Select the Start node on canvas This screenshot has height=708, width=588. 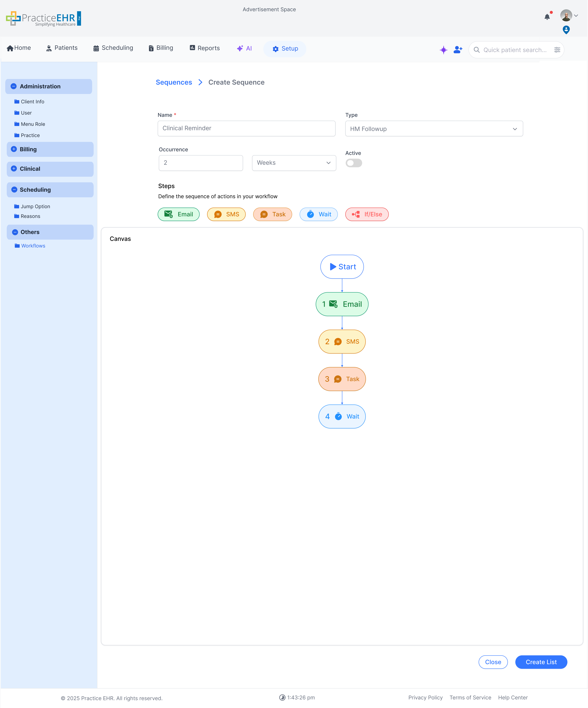tap(342, 267)
